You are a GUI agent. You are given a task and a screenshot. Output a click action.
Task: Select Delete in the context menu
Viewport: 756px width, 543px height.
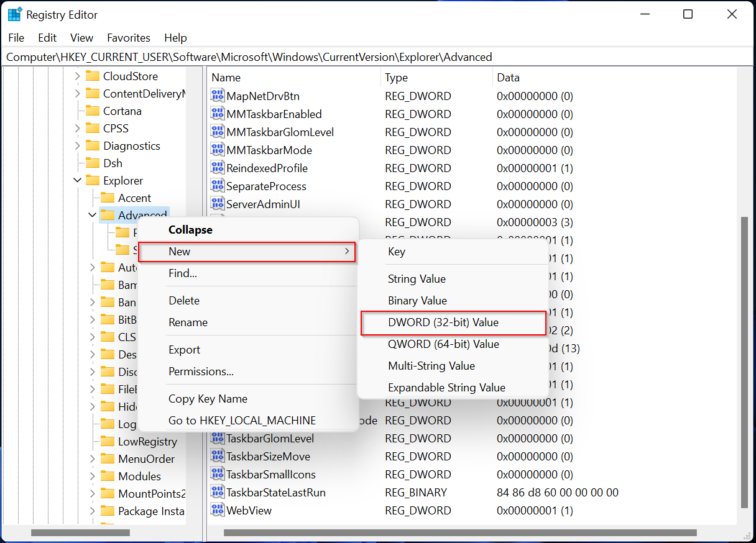click(x=248, y=301)
